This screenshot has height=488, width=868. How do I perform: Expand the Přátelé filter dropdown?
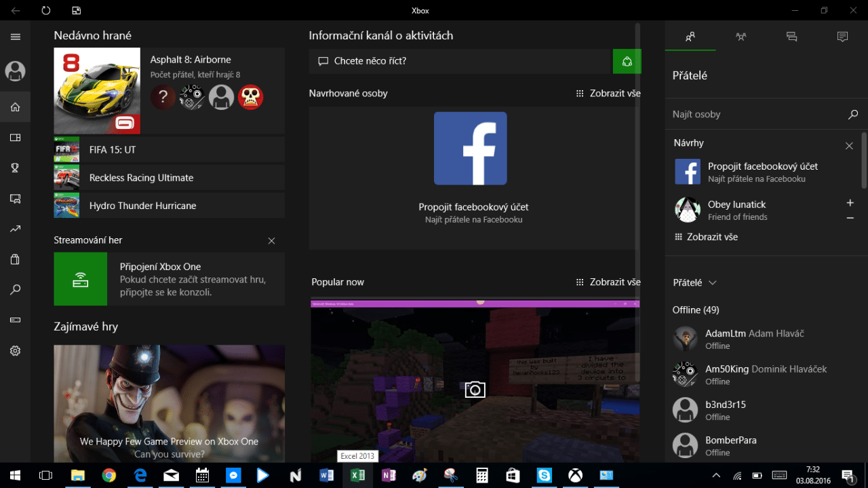click(695, 282)
